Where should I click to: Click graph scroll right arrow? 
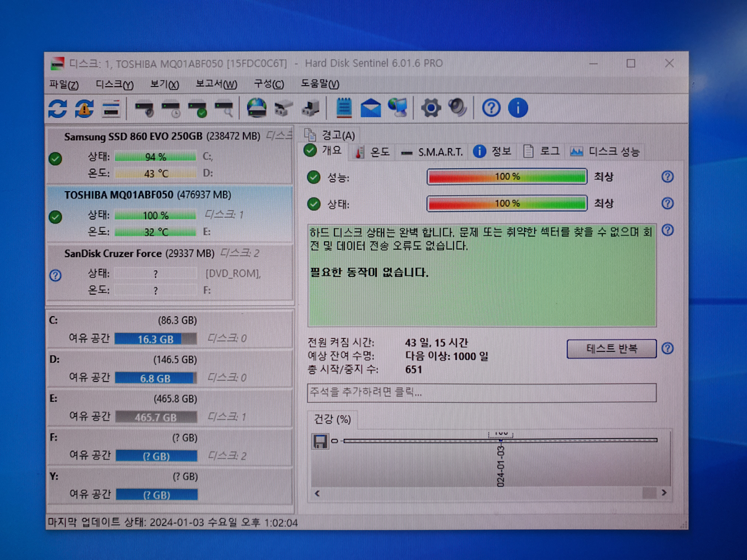pyautogui.click(x=664, y=493)
